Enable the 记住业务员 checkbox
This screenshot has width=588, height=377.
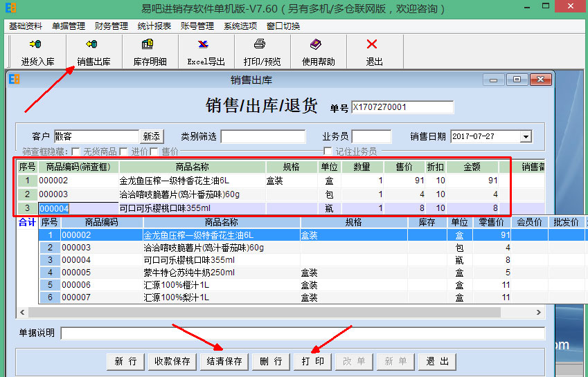click(328, 151)
